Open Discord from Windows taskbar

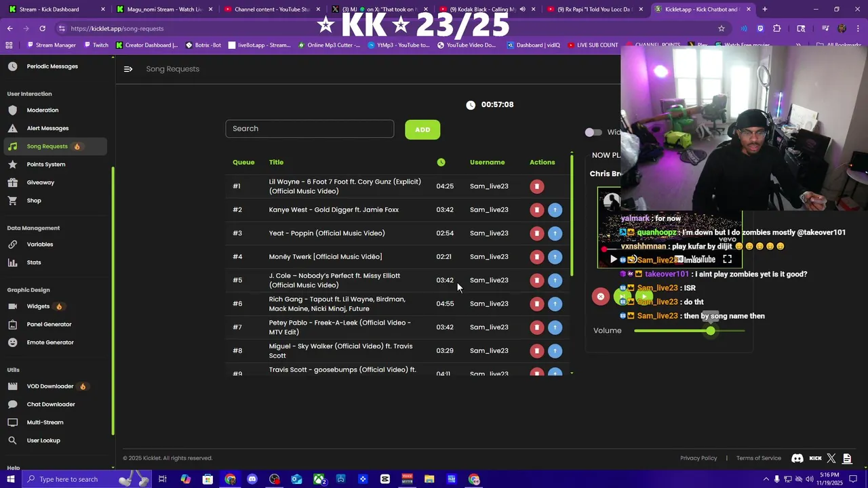click(x=252, y=479)
